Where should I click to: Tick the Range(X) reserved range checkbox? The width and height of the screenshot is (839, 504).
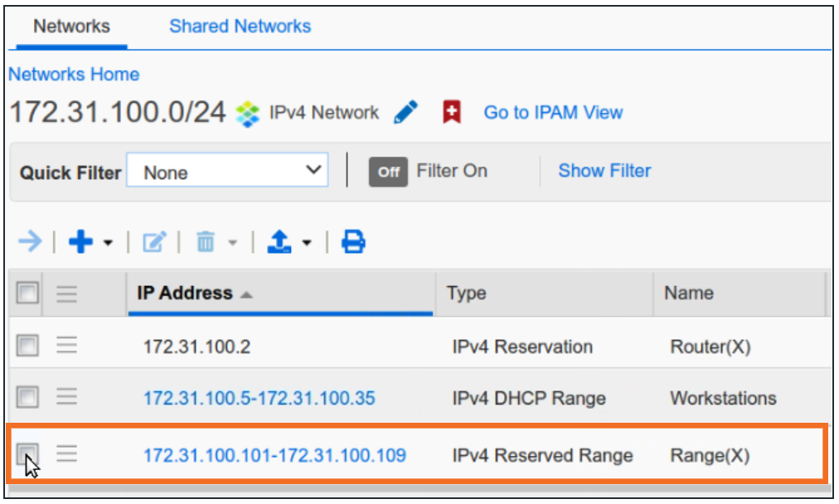point(28,453)
